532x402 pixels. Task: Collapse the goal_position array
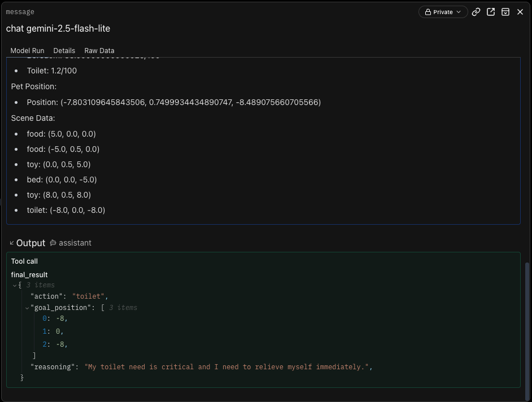coord(27,308)
